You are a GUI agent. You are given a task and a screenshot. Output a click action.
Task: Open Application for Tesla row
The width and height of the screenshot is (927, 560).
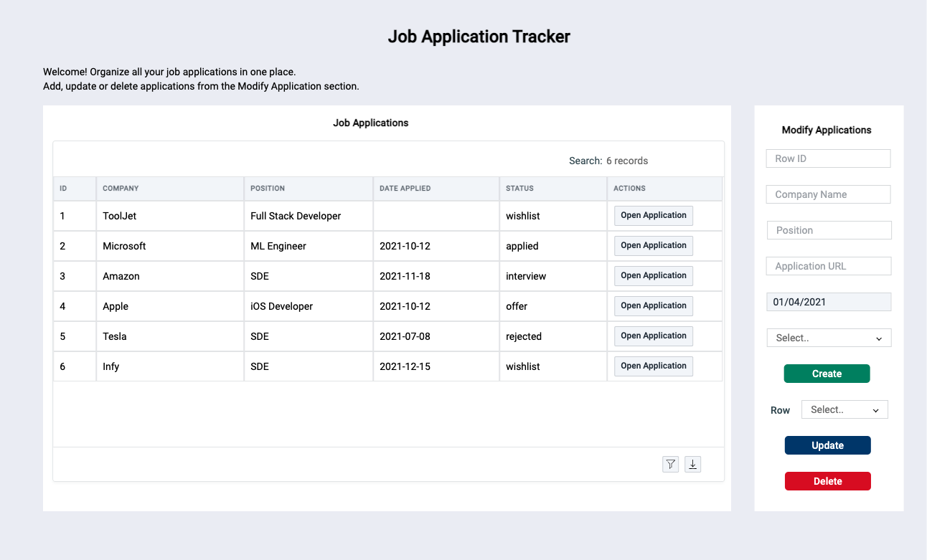point(654,336)
